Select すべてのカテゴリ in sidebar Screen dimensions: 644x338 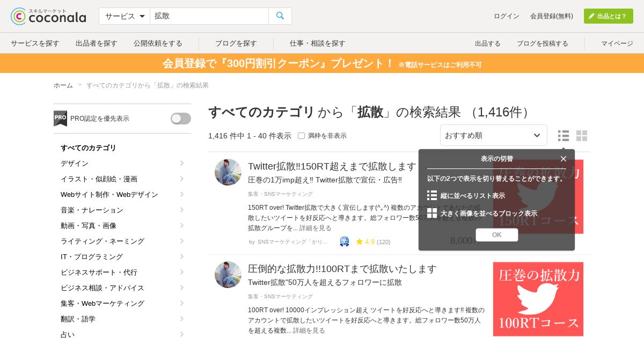89,148
